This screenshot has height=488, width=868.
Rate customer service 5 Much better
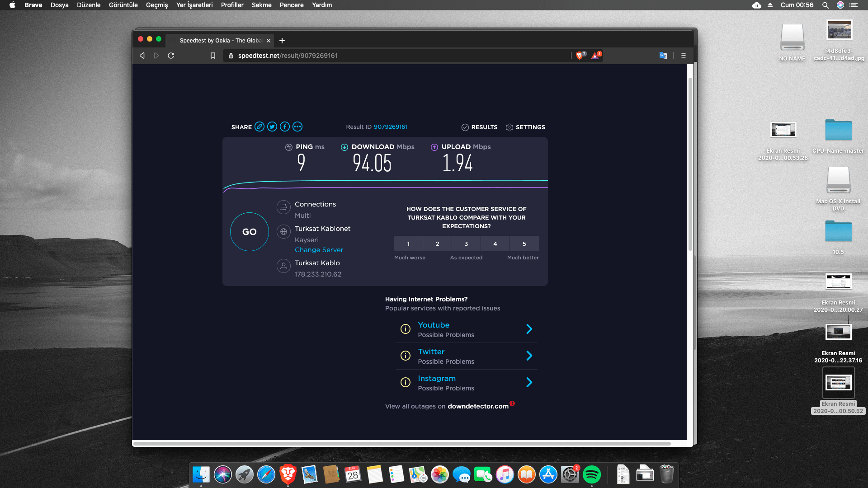[524, 244]
